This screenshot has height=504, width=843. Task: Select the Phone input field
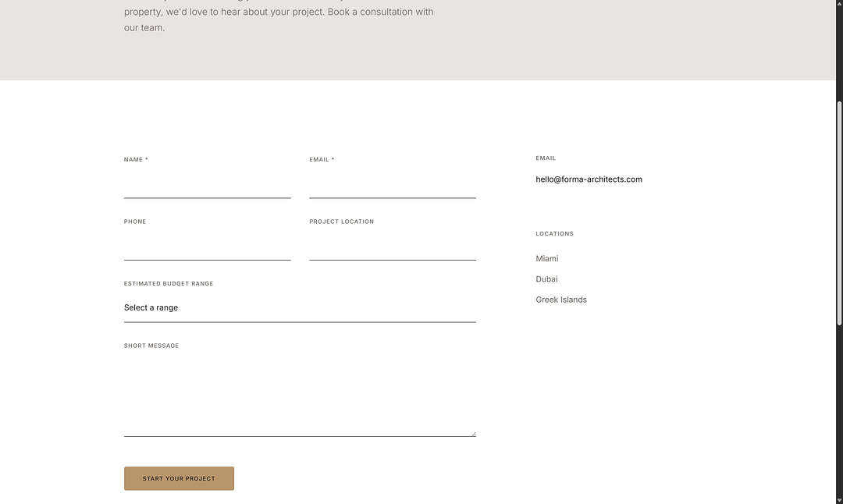[207, 247]
